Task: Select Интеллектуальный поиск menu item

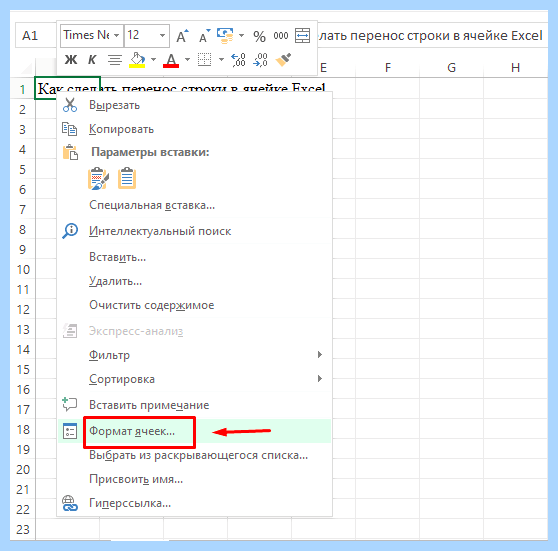Action: point(194,231)
